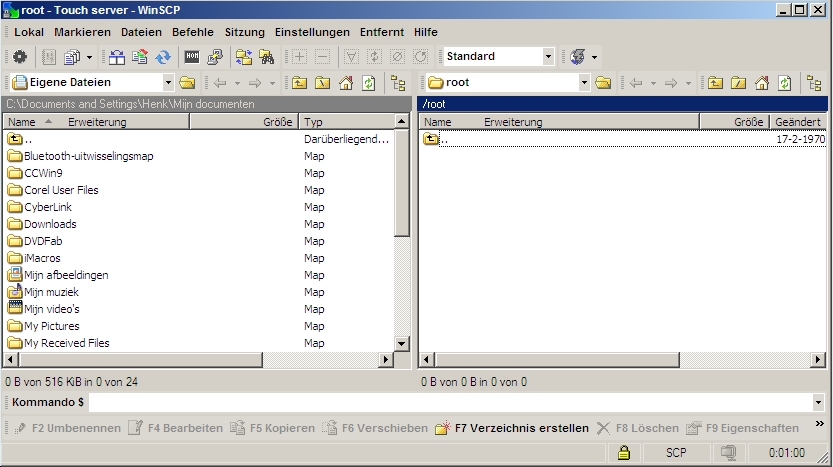Viewport: 833px width, 467px height.
Task: Expand the remote root directory dropdown
Action: [x=584, y=83]
